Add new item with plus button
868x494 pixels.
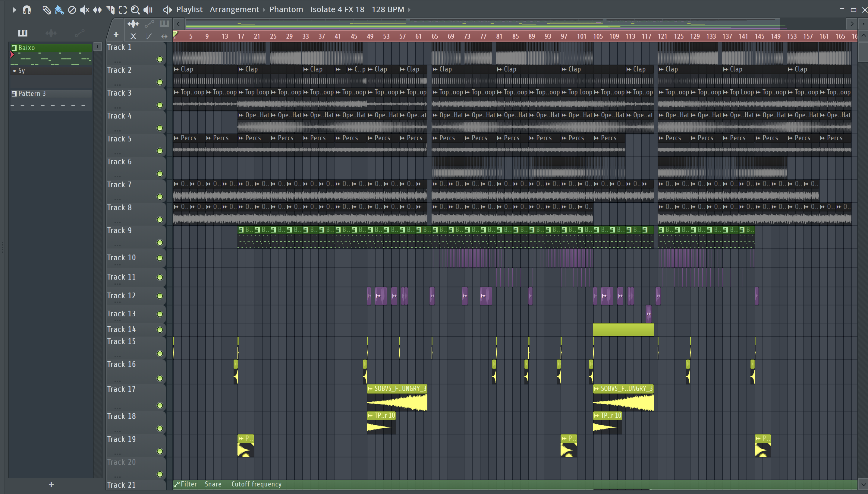(51, 484)
